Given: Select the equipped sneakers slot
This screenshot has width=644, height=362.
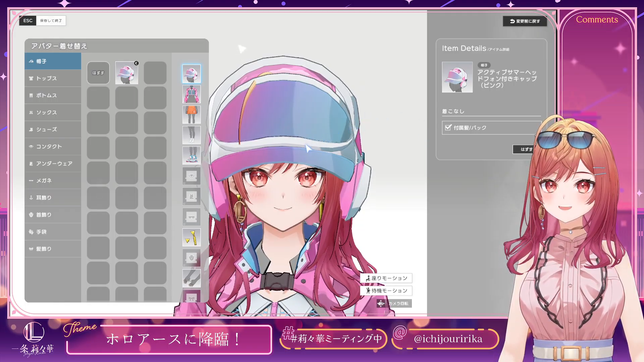Looking at the screenshot, I should 192,156.
